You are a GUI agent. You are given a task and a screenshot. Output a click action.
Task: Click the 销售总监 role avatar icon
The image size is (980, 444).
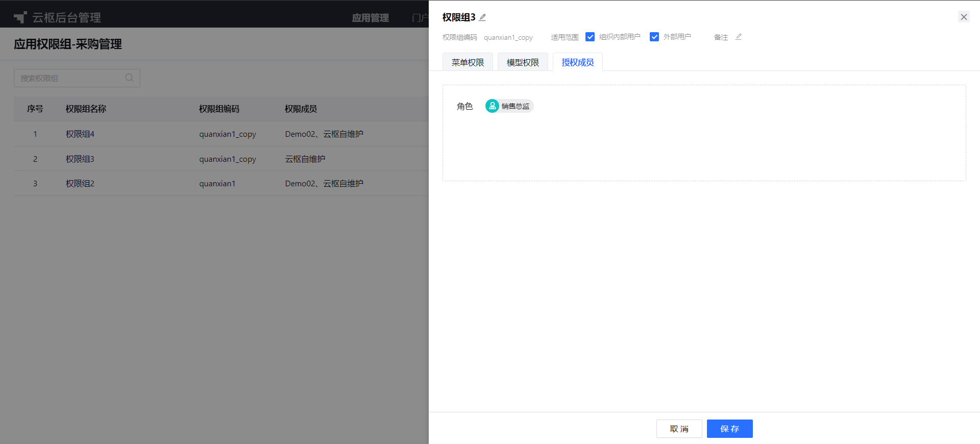pyautogui.click(x=492, y=106)
